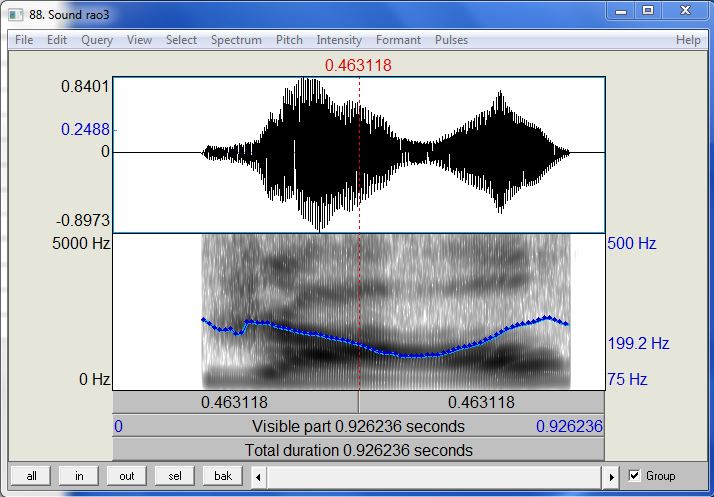Open the Spectrum menu
Image resolution: width=714 pixels, height=497 pixels.
click(x=236, y=40)
